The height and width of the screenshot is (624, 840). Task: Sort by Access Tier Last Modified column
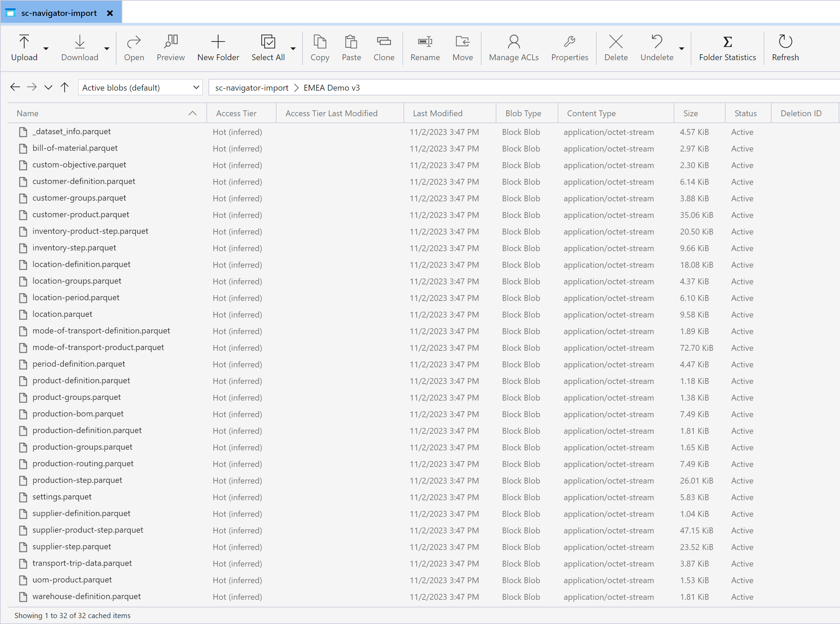pyautogui.click(x=340, y=113)
